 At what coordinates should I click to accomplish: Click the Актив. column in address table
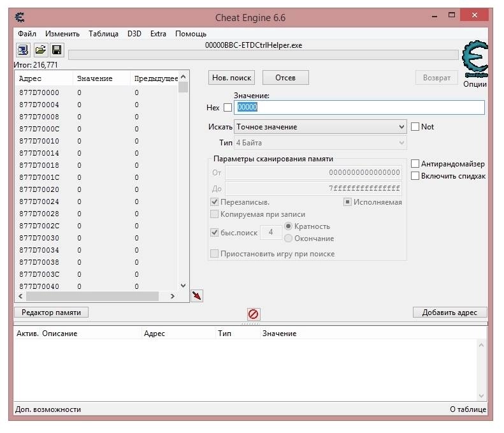pos(27,334)
